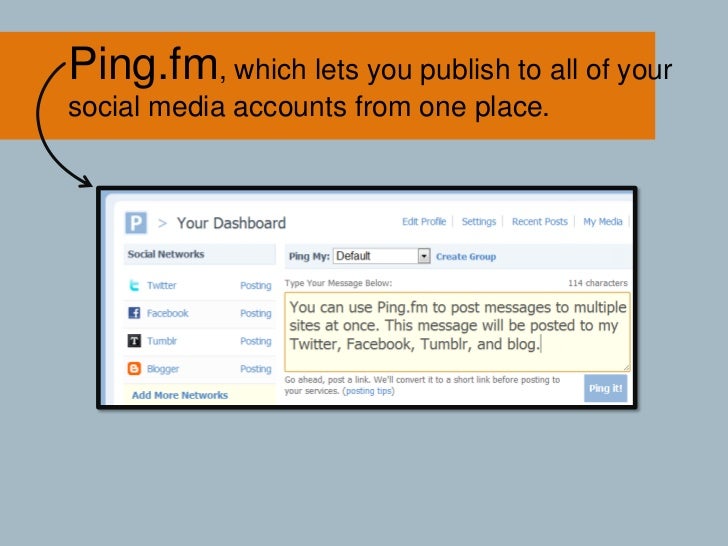Toggle Posting status for Facebook
Image resolution: width=728 pixels, height=546 pixels.
coord(256,313)
